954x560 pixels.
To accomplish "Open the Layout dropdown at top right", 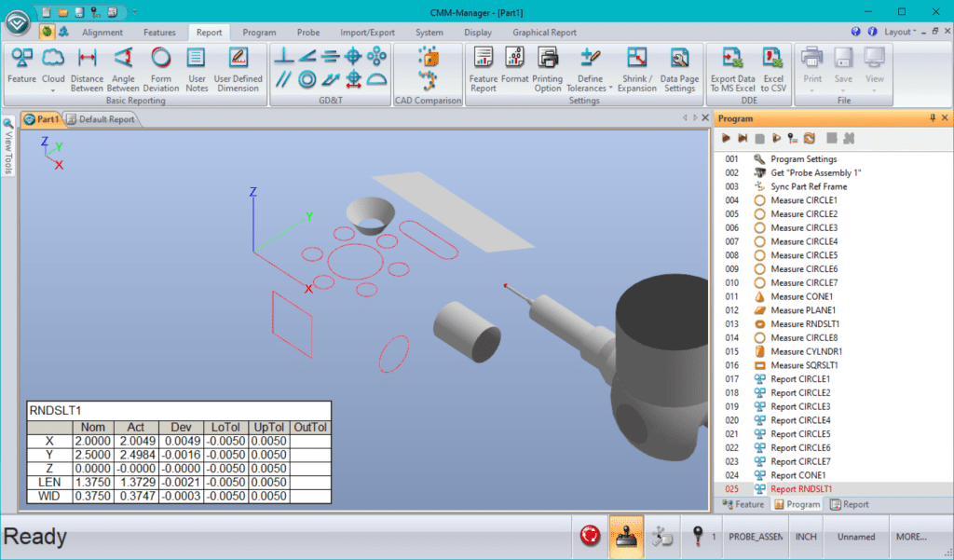I will pyautogui.click(x=901, y=31).
